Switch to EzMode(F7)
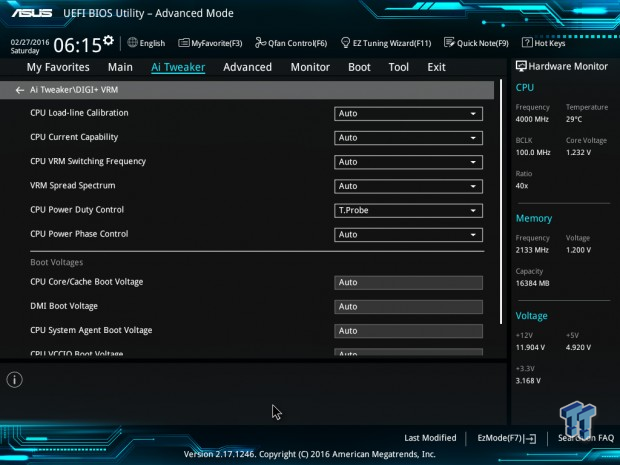This screenshot has height=465, width=620. pyautogui.click(x=500, y=438)
